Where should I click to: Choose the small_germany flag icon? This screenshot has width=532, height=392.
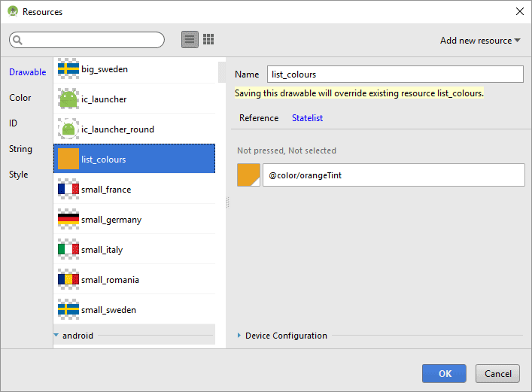[68, 220]
